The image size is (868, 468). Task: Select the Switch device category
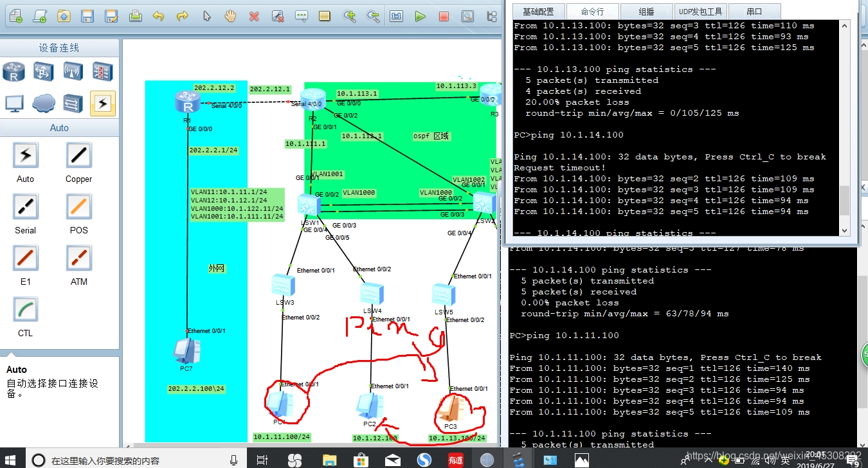tap(43, 71)
